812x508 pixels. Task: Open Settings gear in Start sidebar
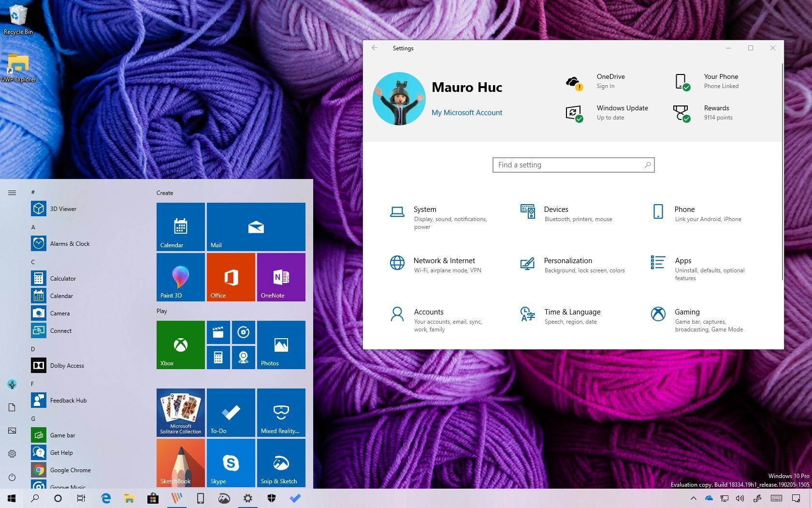coord(12,454)
